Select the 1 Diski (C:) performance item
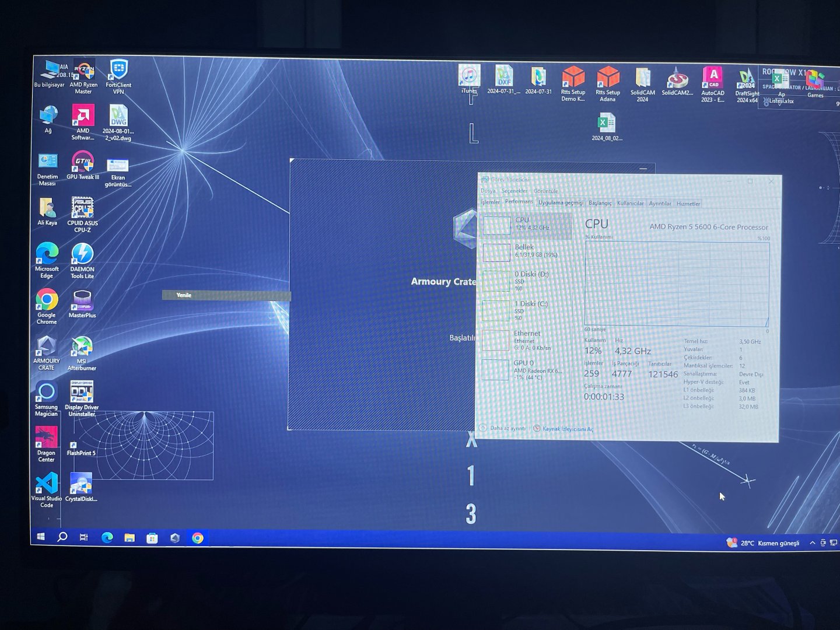This screenshot has width=840, height=630. tap(525, 310)
